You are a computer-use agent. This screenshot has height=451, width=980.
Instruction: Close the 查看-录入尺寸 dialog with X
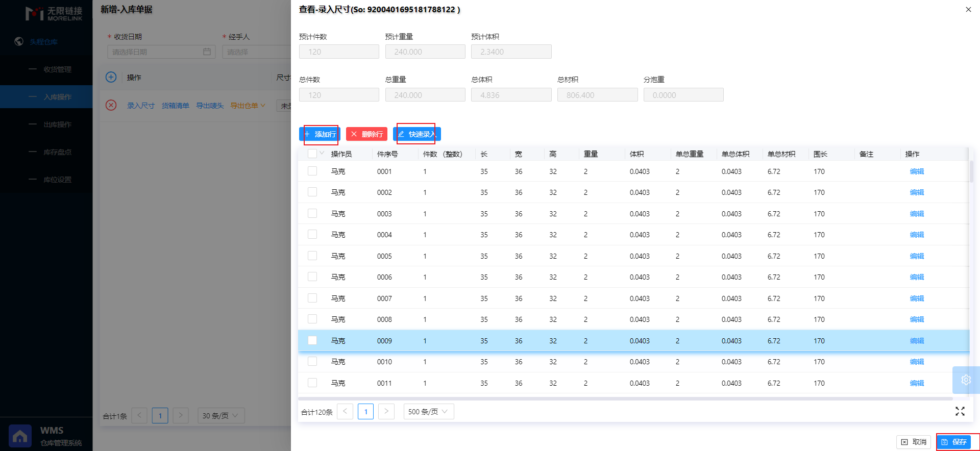pyautogui.click(x=968, y=9)
